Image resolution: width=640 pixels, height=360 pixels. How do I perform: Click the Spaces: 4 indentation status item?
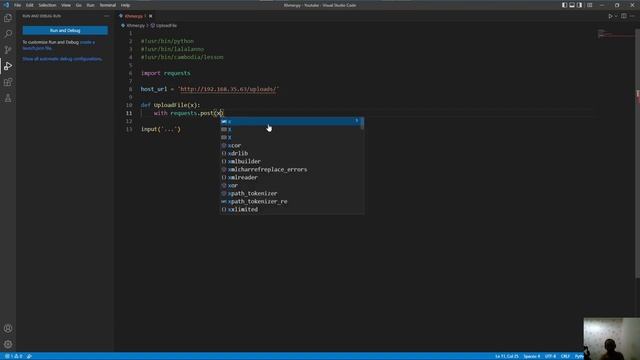[x=531, y=356]
